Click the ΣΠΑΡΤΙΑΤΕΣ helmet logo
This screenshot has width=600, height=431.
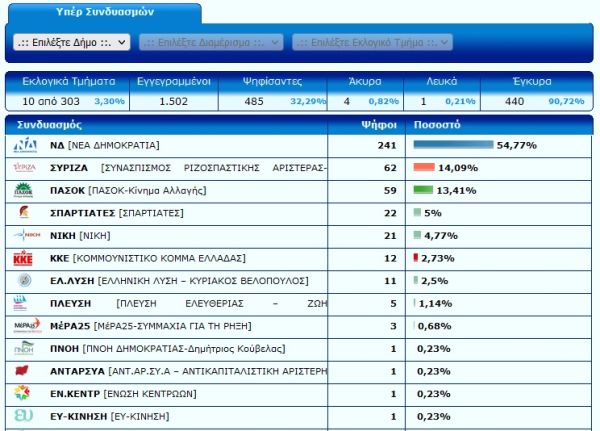pos(24,212)
